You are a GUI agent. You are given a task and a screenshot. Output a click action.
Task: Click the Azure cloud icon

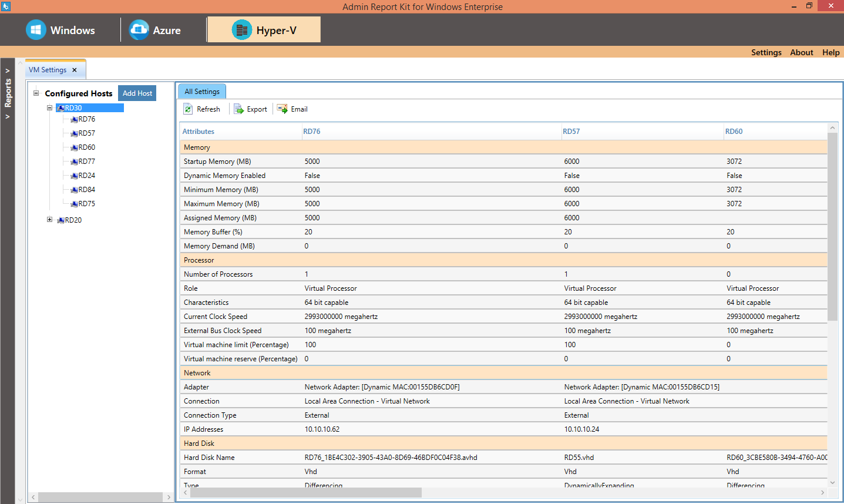pos(139,30)
